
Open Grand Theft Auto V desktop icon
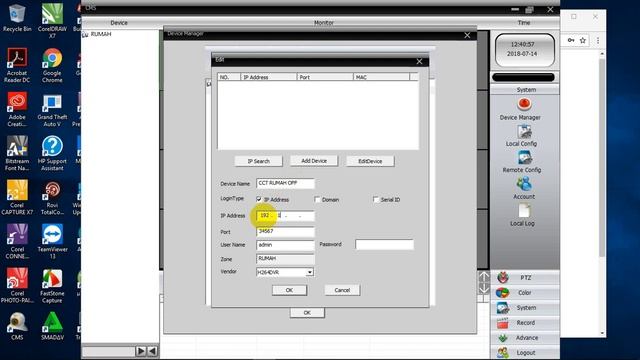[52, 109]
